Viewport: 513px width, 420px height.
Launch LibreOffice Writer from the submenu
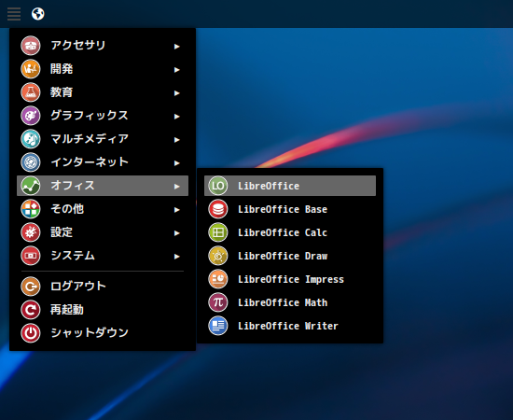point(290,326)
